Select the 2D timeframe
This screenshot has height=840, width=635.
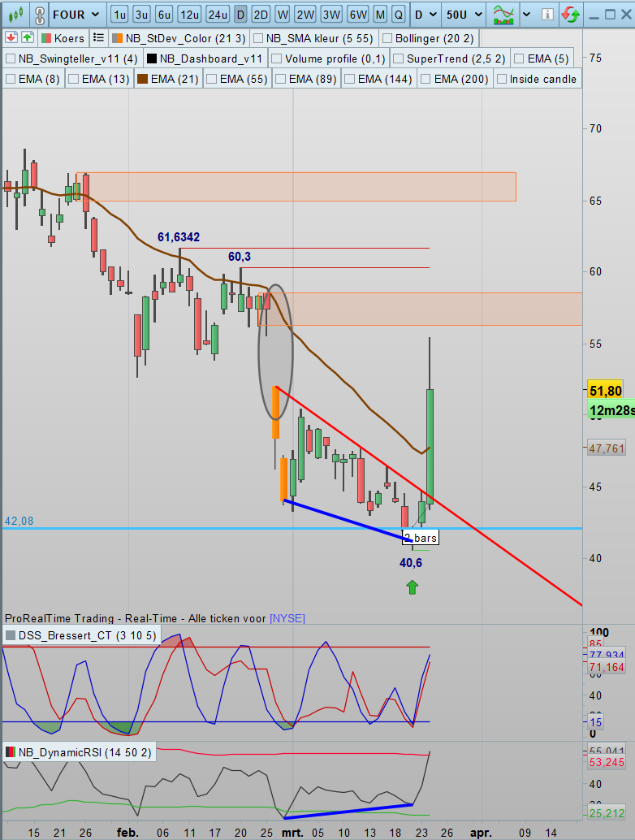pos(261,15)
